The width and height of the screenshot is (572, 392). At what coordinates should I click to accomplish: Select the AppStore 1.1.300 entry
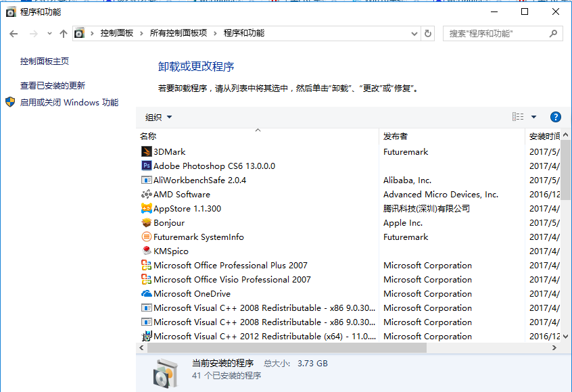[187, 209]
